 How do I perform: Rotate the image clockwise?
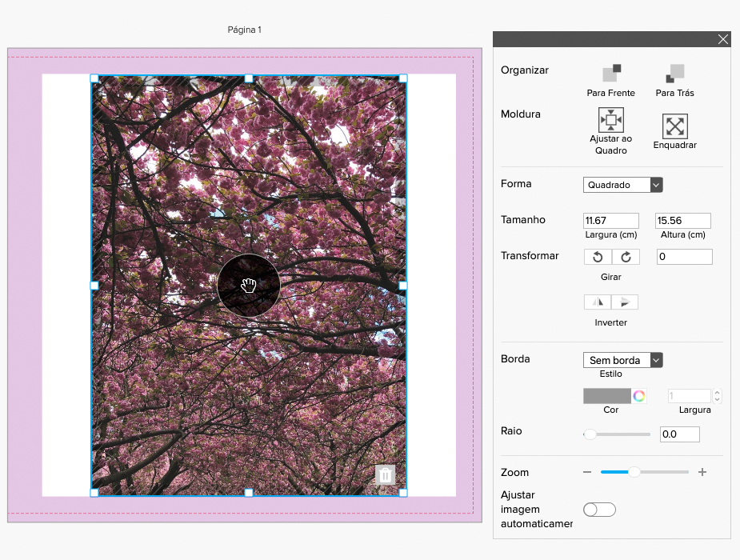coord(626,257)
